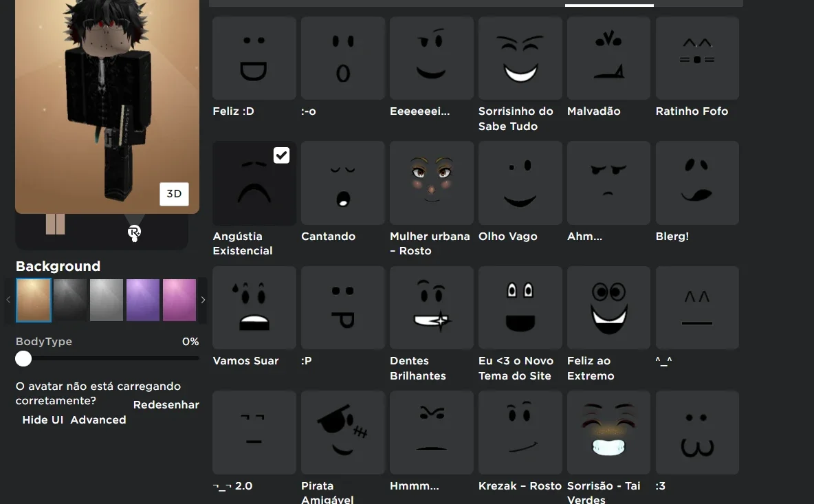Equip the Mulher urbana – Rosto face

click(x=431, y=183)
